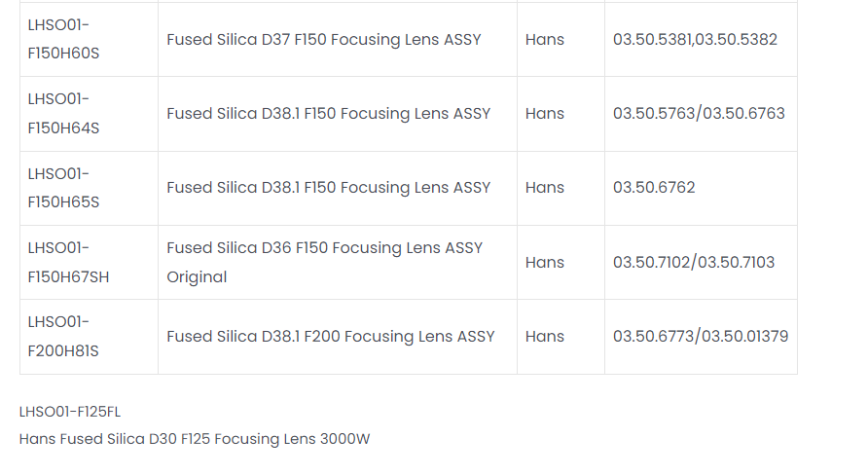
Task: Click the LHSO01-F150H67SH part number cell
Action: pyautogui.click(x=68, y=262)
